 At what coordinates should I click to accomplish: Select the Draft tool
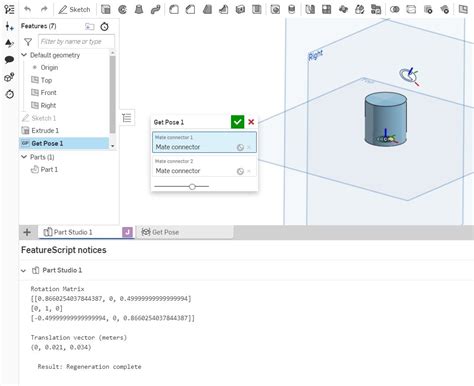(207, 10)
